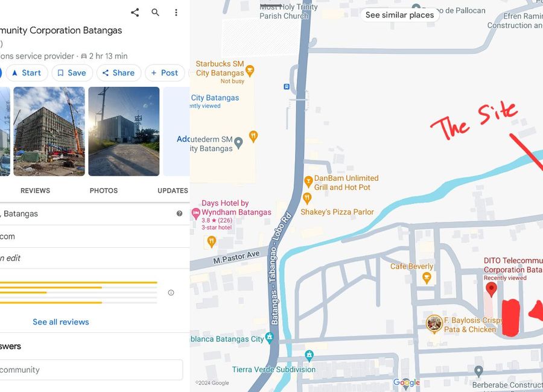Screen dimensions: 543x392
Task: Open the See all reviews link
Action: [x=61, y=322]
